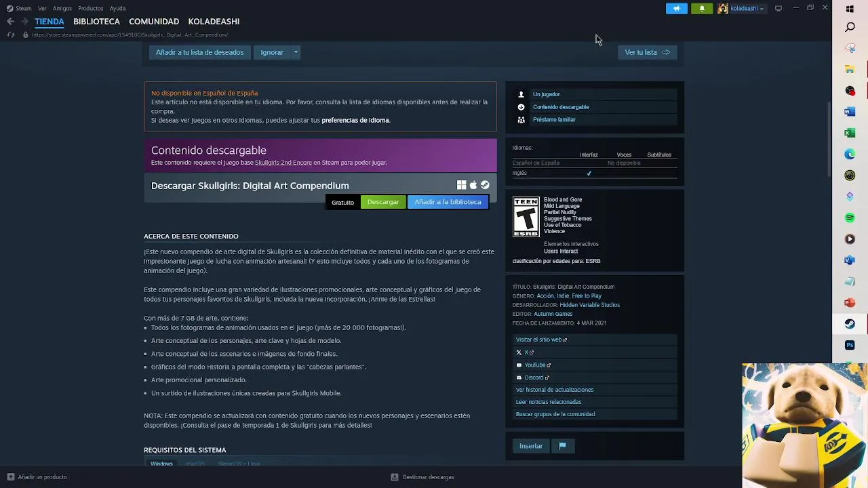Launch Word from the taskbar
The width and height of the screenshot is (868, 488).
click(x=850, y=112)
